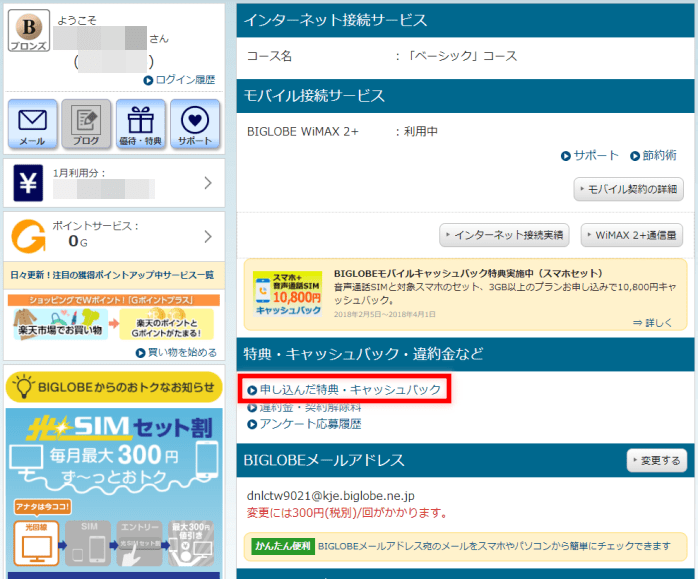Click the 変更する button for mail address

657,461
